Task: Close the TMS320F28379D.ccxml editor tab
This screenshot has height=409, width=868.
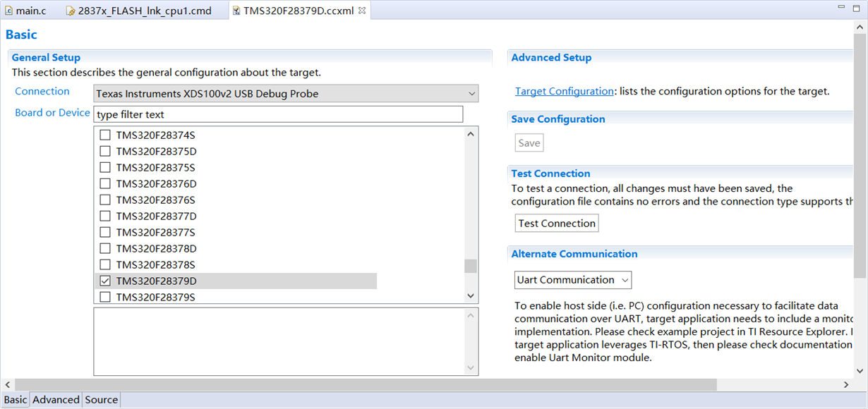Action: click(x=362, y=11)
